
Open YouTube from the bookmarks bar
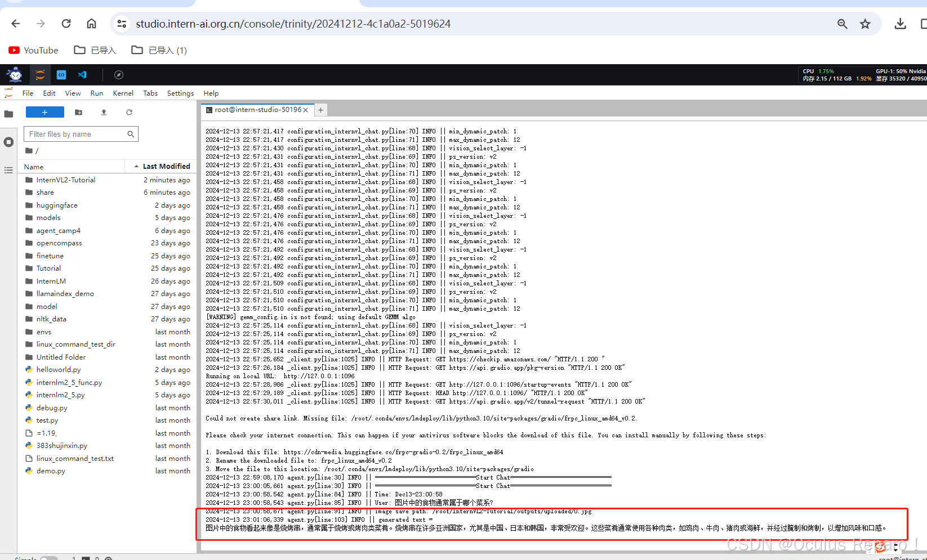[x=33, y=50]
